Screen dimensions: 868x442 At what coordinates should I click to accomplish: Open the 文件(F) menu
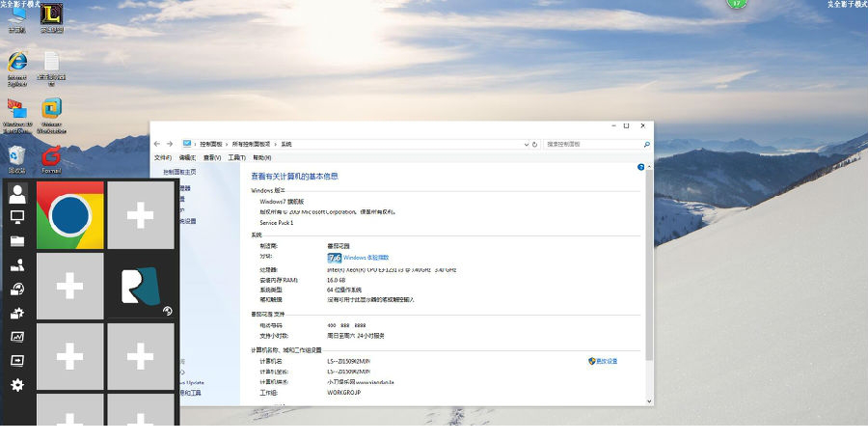163,158
